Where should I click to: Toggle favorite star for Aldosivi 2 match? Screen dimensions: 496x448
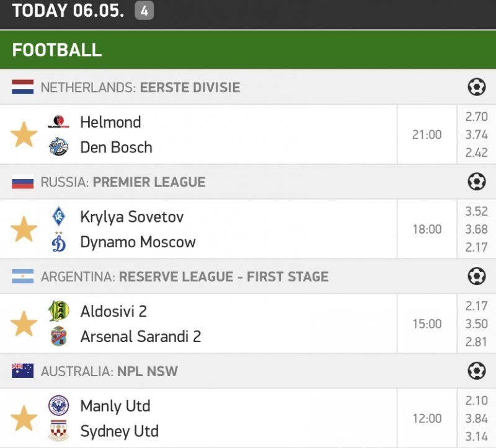(24, 324)
